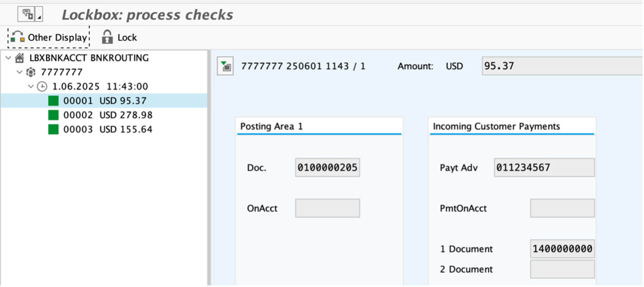
Task: Click the clock icon beside 1.06.2025
Action: click(x=42, y=86)
